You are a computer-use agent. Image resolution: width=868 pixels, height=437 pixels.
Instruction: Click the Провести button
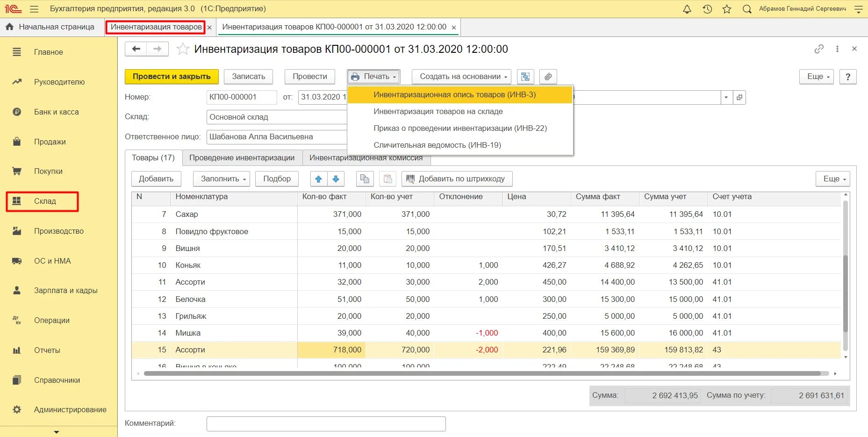310,77
